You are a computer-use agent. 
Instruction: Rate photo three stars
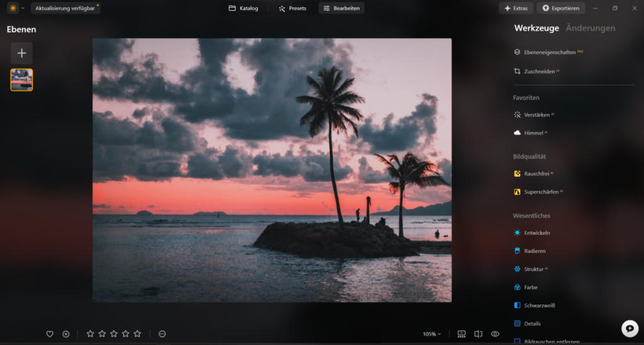(114, 334)
